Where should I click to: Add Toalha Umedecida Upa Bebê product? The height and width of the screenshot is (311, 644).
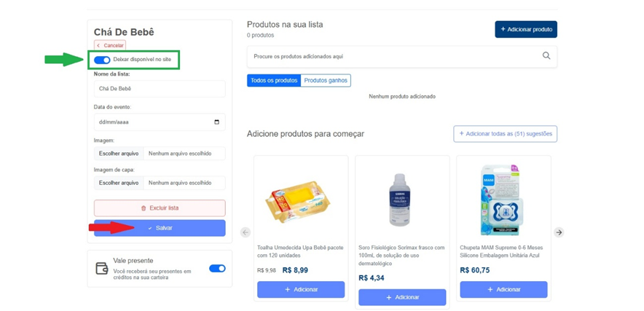click(x=301, y=289)
